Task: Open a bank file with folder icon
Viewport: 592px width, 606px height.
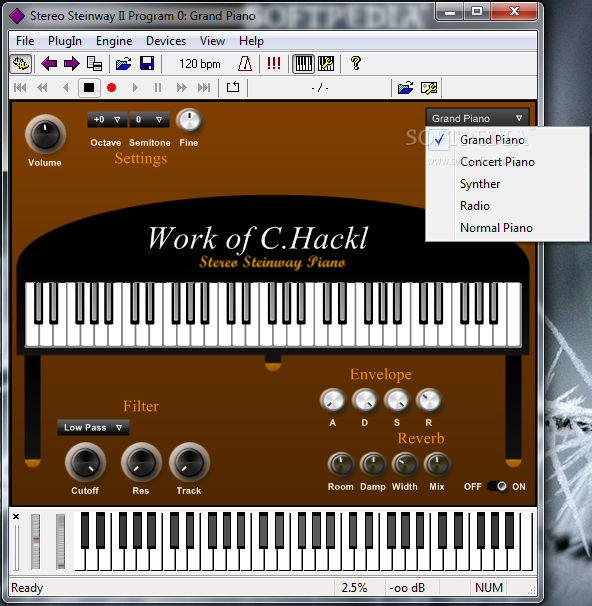Action: pos(124,64)
